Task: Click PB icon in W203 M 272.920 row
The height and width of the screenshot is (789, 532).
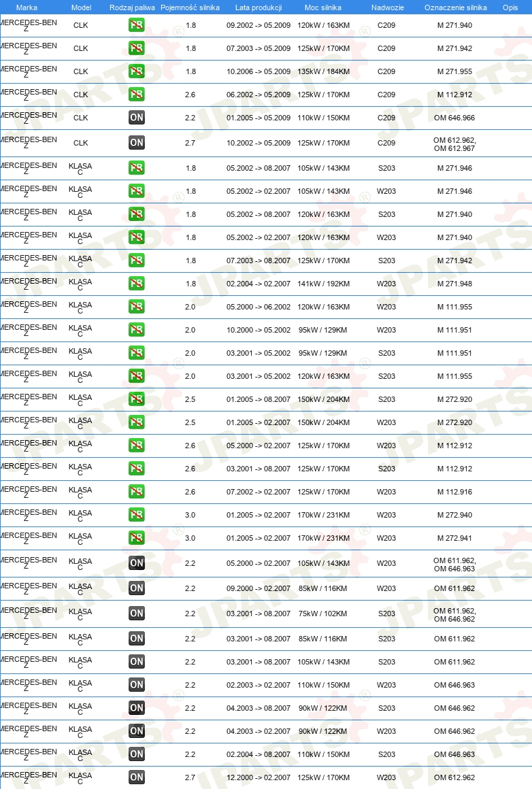Action: [x=136, y=422]
